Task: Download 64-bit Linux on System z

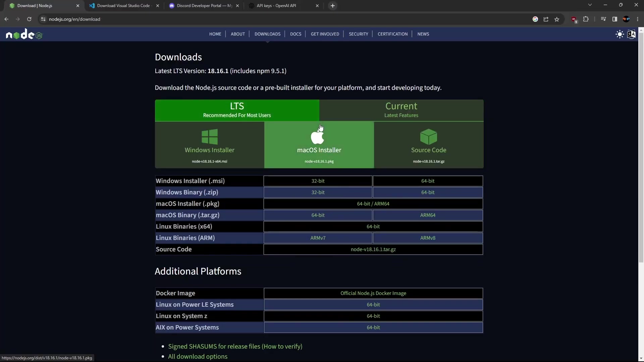Action: coord(373,316)
